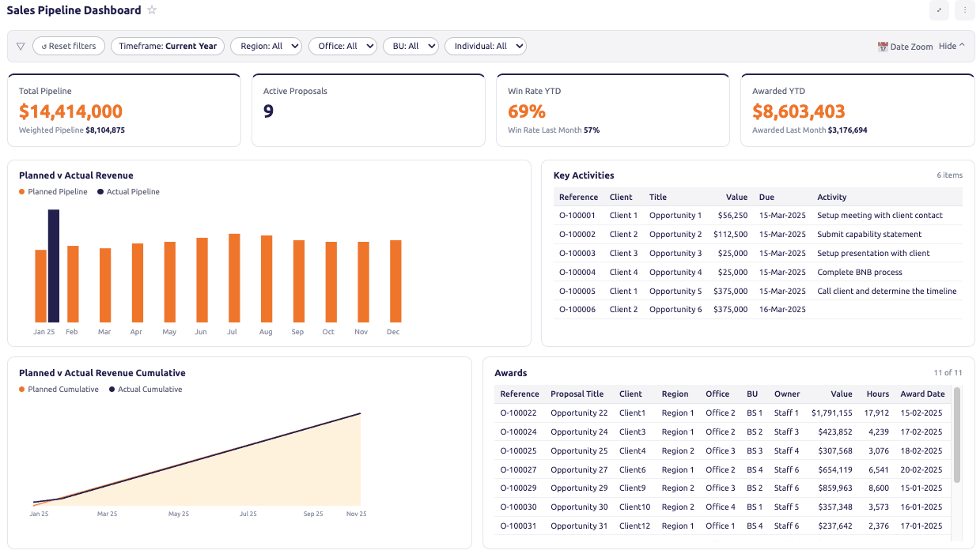Open the Individual: All dropdown

(x=486, y=46)
